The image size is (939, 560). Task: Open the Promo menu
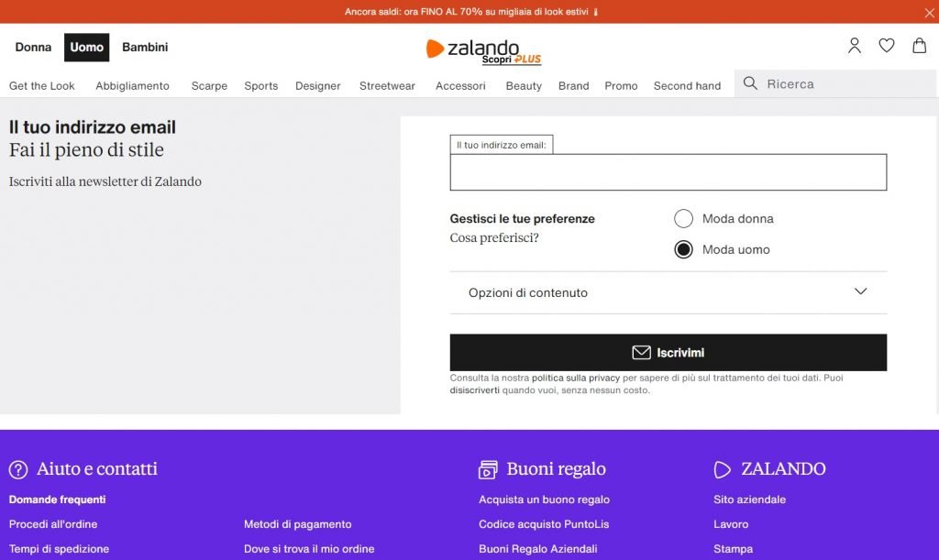[621, 85]
